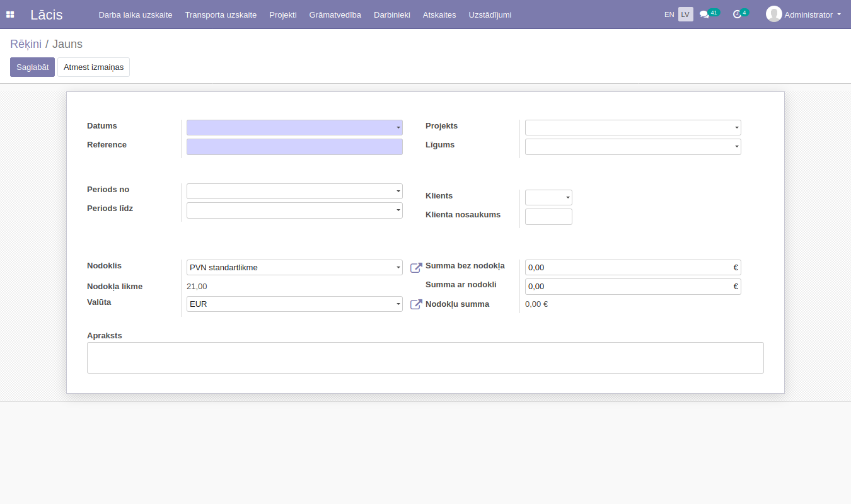
Task: Expand the Projekts dropdown
Action: (x=736, y=128)
